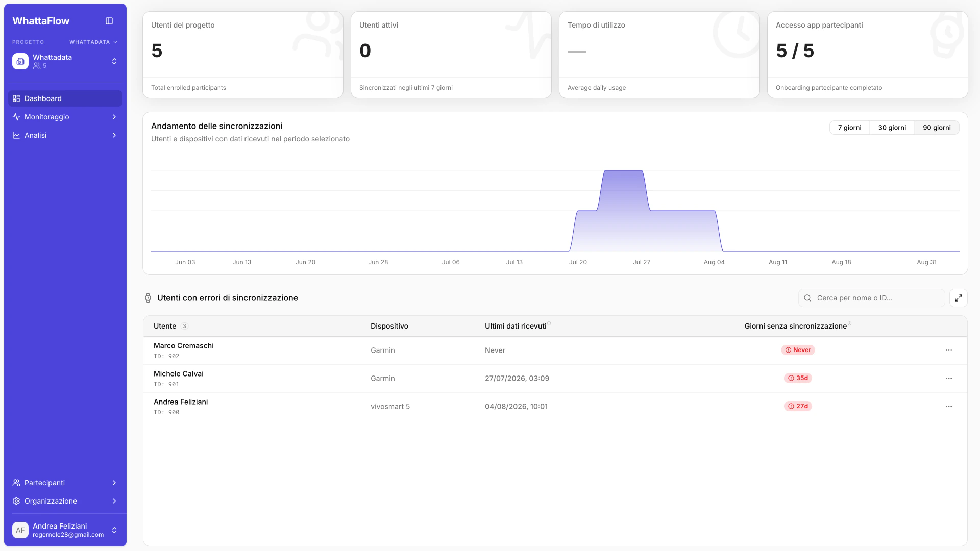Click the Ultimi dati ricevuti column header
The height and width of the screenshot is (551, 980).
click(x=516, y=326)
